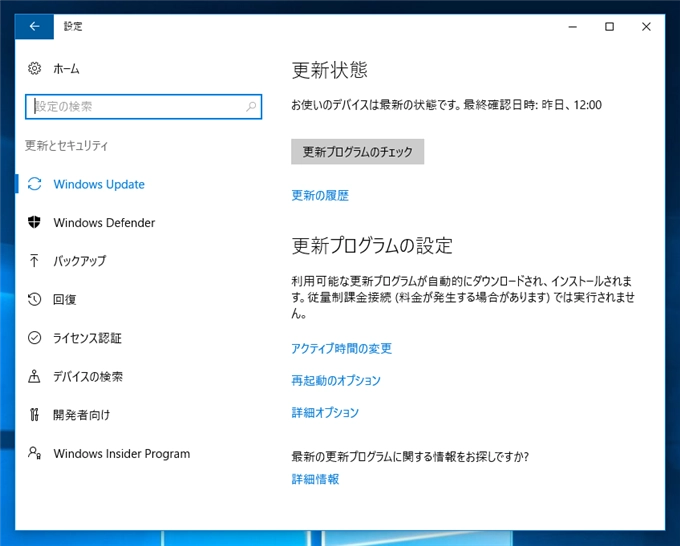Viewport: 680px width, 546px height.
Task: Click the Windows Defender shield icon
Action: (34, 222)
